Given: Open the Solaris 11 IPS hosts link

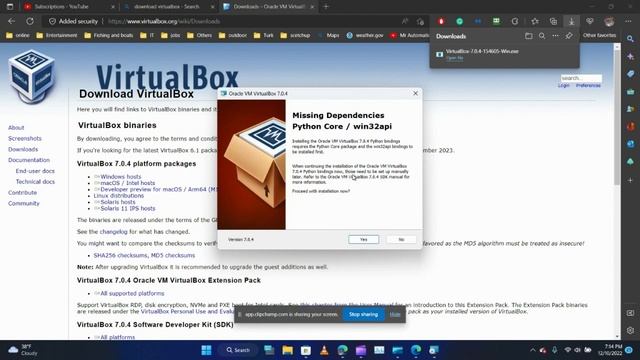Looking at the screenshot, I should tap(128, 209).
